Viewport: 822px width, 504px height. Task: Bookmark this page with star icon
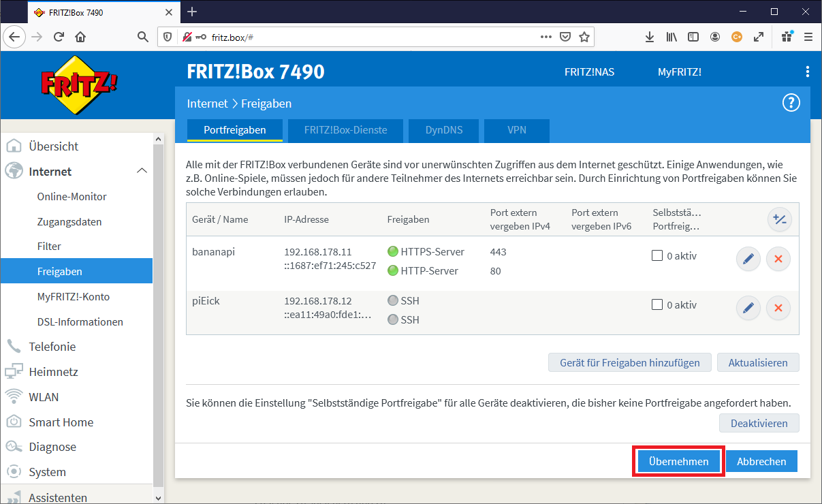pos(584,37)
